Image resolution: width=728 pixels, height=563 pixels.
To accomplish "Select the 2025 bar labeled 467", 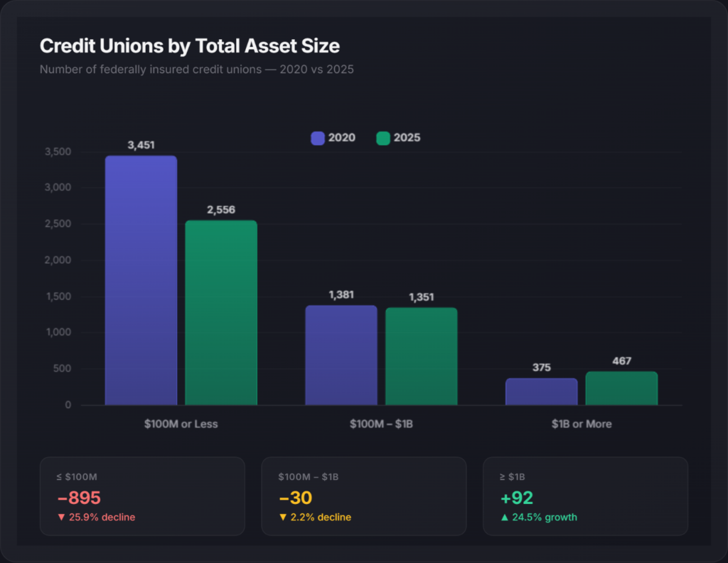I will click(621, 388).
